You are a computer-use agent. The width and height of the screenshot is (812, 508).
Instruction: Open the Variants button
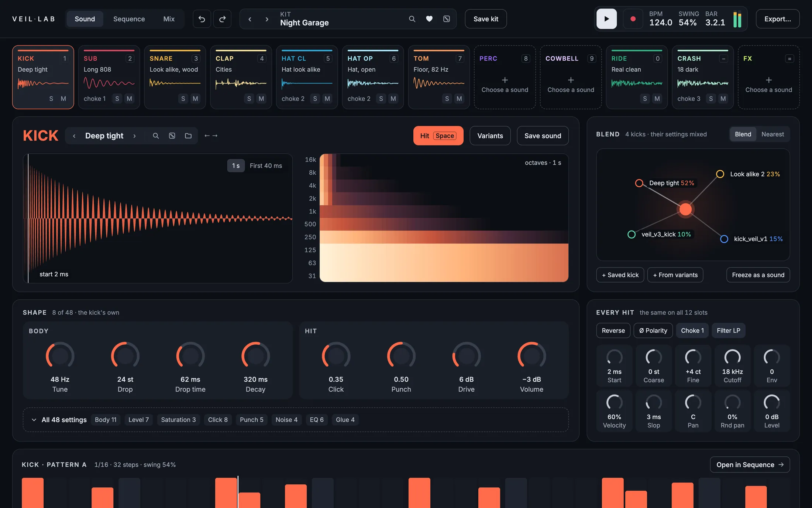tap(490, 136)
